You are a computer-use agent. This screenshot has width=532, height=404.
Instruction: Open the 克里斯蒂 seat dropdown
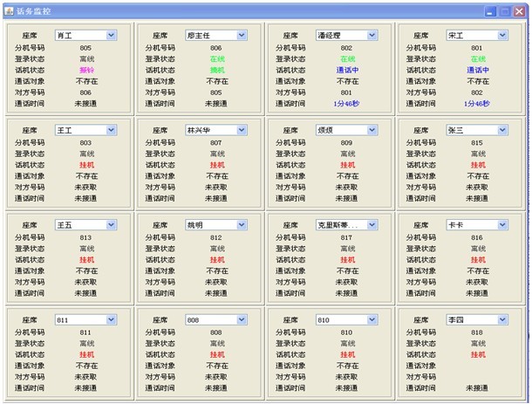click(x=372, y=224)
